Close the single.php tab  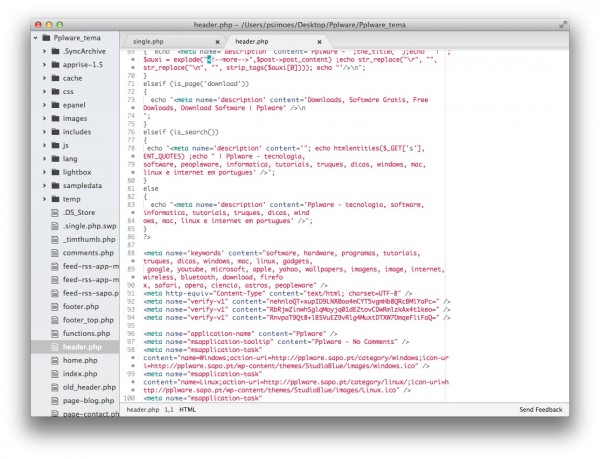click(x=217, y=42)
